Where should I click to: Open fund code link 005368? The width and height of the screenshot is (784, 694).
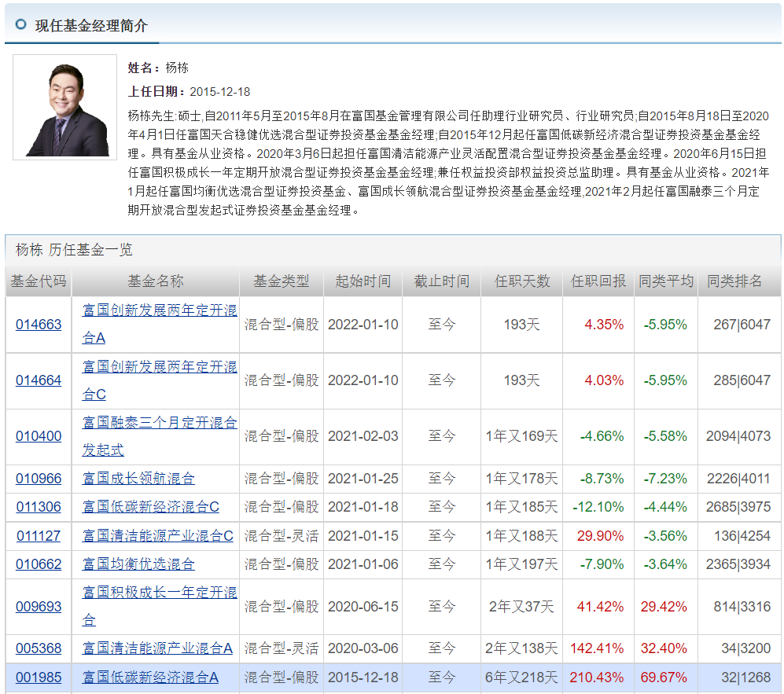click(x=36, y=648)
